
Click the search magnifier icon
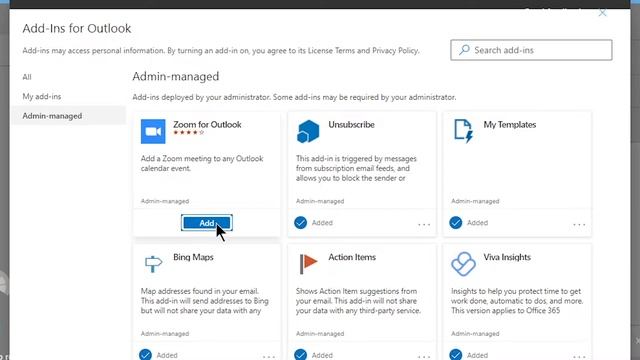pyautogui.click(x=464, y=50)
